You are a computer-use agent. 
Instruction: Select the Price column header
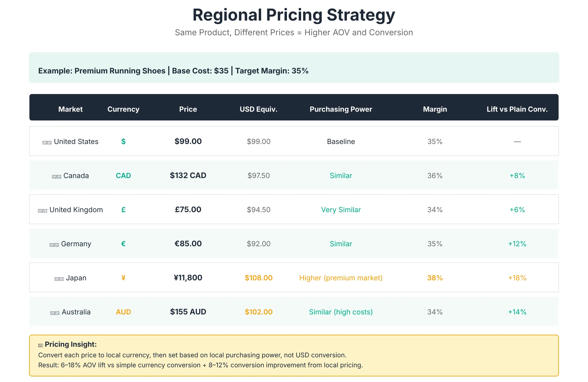[x=188, y=109]
